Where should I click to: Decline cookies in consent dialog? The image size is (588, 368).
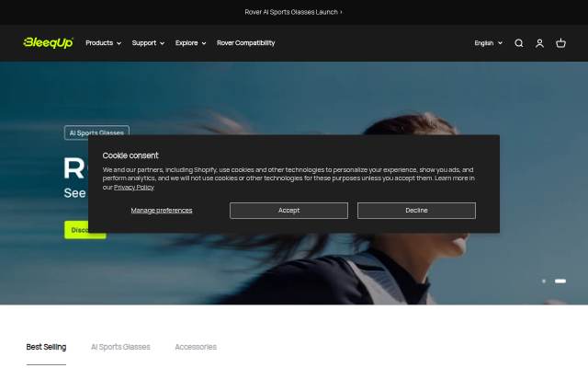point(416,211)
